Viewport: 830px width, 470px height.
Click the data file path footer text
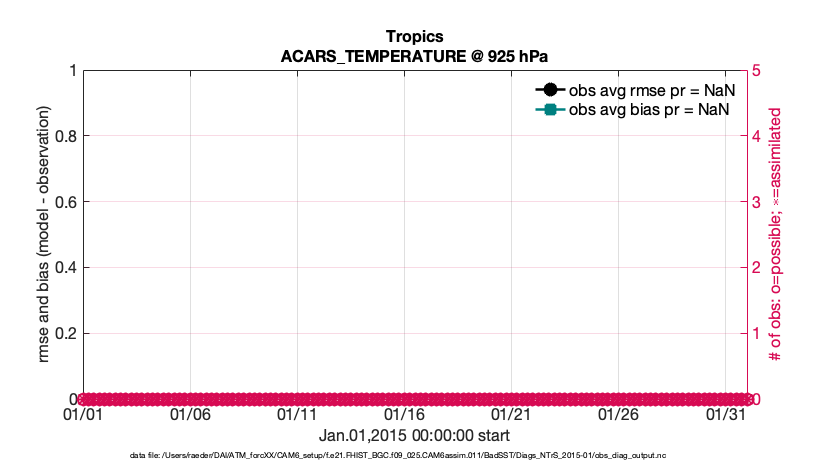point(415,456)
